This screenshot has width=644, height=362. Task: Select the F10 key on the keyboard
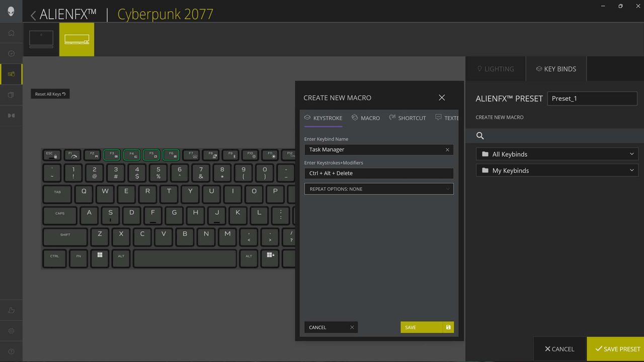(250, 155)
